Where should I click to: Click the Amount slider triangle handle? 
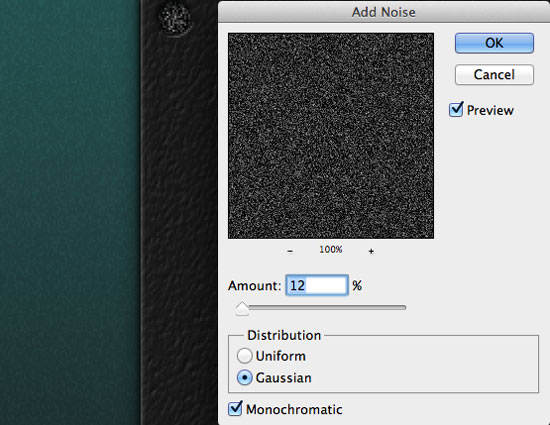(x=242, y=308)
